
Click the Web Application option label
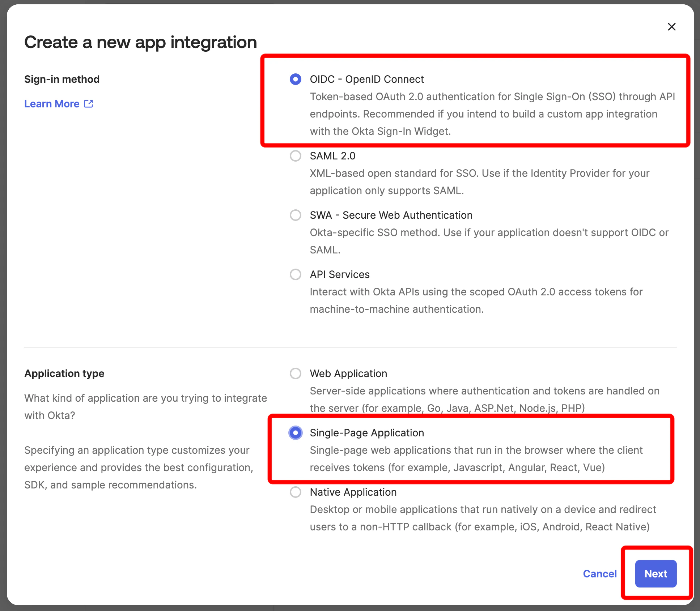tap(348, 373)
